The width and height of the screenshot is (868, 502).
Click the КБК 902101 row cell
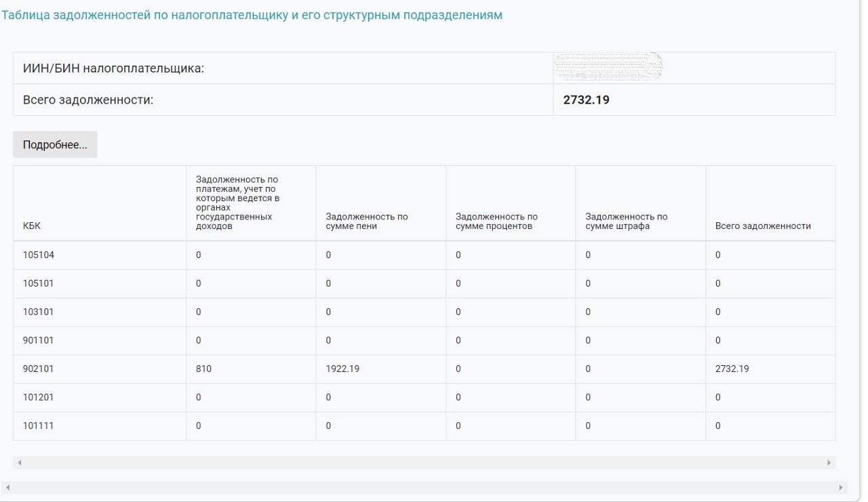click(x=39, y=369)
